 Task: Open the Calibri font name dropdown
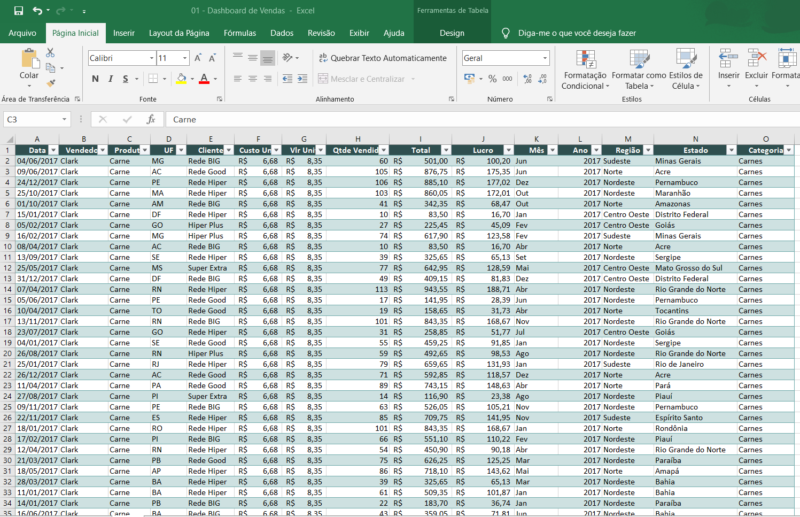click(x=151, y=58)
